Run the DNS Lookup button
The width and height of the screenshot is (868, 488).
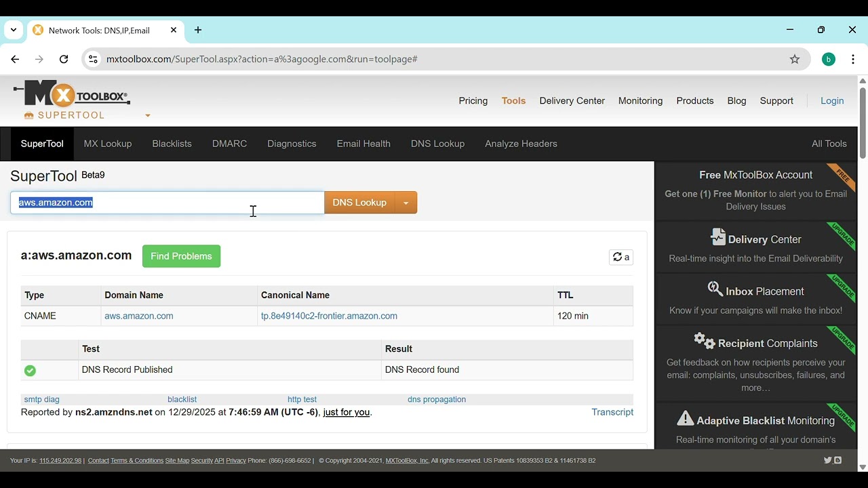[359, 203]
